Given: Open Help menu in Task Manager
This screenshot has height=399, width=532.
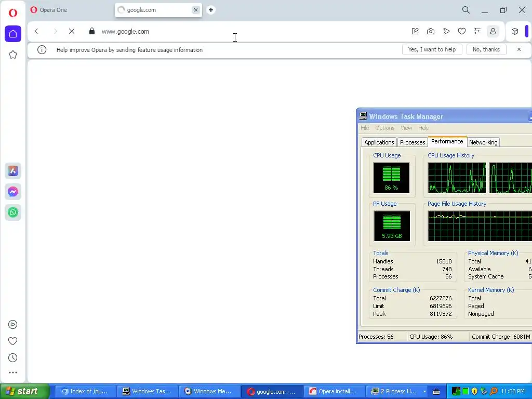Looking at the screenshot, I should [423, 128].
